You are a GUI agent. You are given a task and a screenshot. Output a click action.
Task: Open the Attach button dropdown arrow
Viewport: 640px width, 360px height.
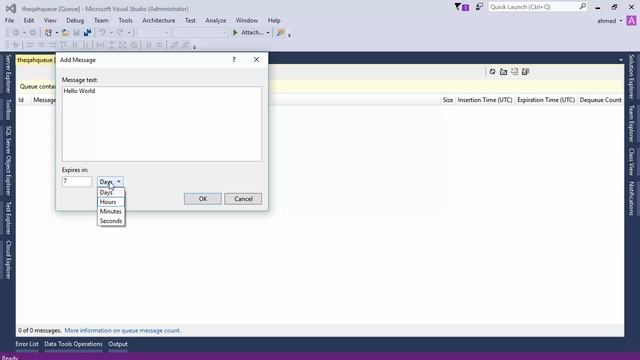click(x=268, y=33)
